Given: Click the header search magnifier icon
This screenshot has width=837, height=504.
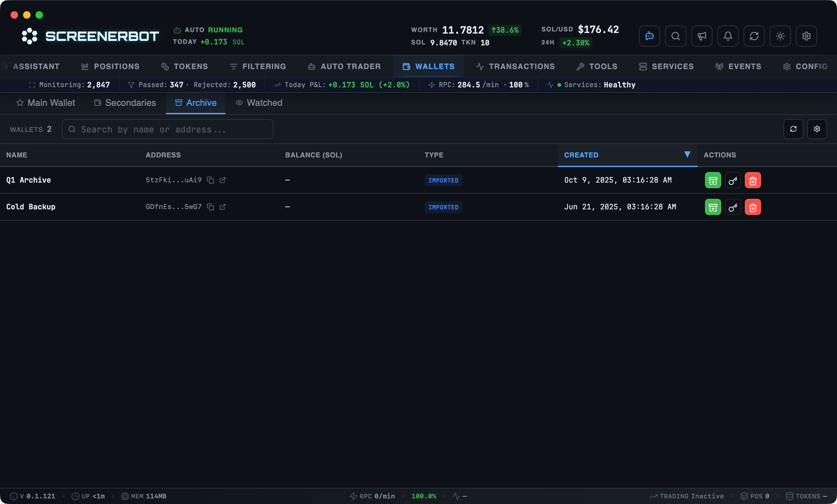Looking at the screenshot, I should click(x=675, y=36).
